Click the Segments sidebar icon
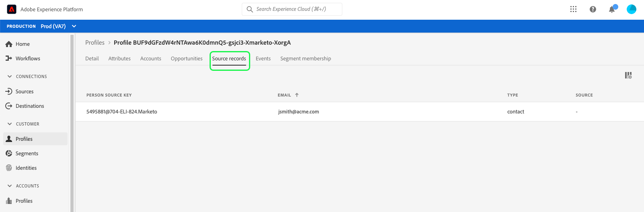644x212 pixels. pos(9,153)
